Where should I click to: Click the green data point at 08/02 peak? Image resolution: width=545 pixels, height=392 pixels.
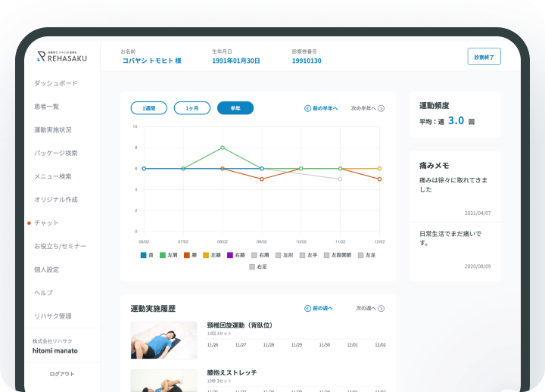[223, 148]
